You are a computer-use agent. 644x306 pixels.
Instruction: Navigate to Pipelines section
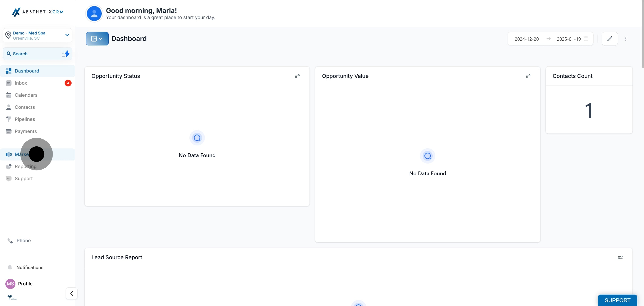pyautogui.click(x=25, y=119)
